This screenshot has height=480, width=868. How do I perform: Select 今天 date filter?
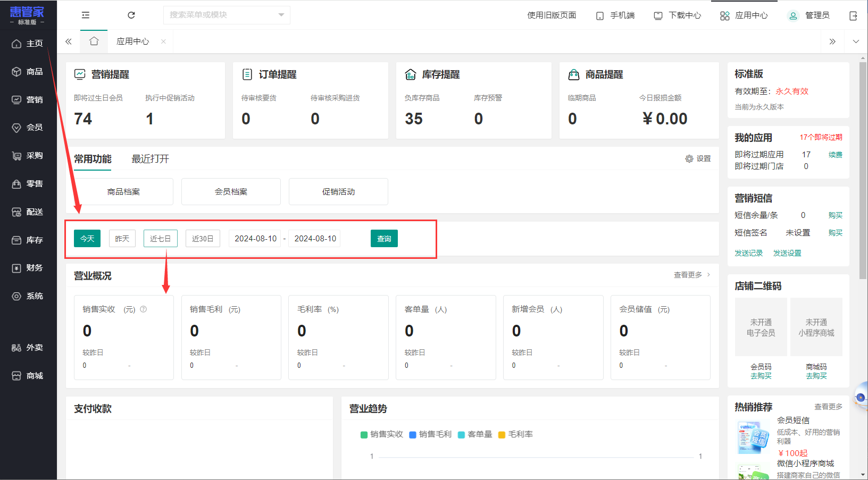(x=87, y=239)
